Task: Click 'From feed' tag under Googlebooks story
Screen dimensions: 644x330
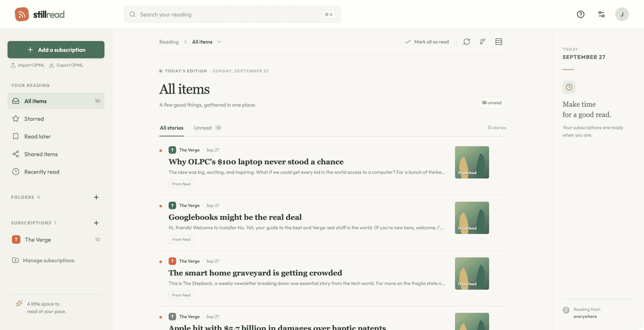Action: point(182,240)
